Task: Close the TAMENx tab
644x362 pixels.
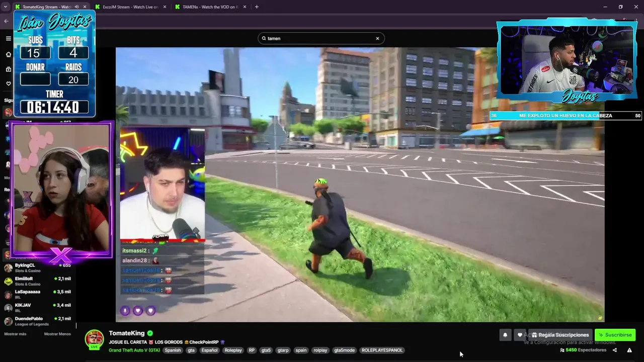Action: coord(245,7)
